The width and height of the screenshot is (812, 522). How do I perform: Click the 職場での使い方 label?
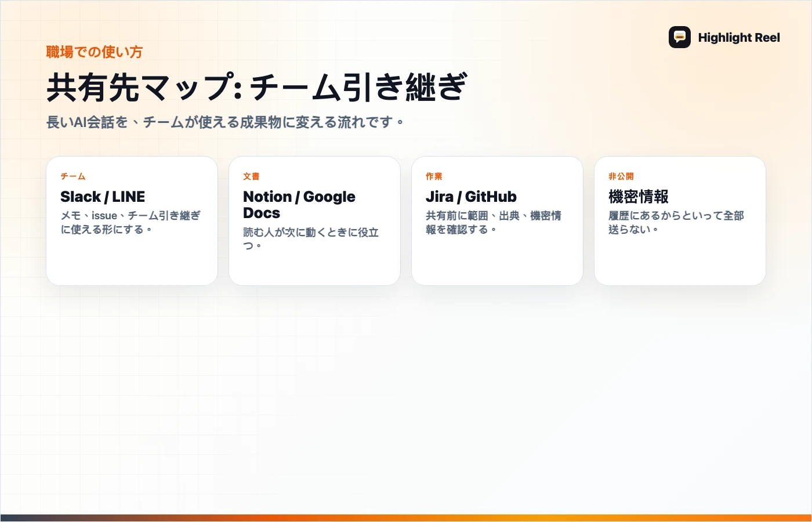pos(95,52)
